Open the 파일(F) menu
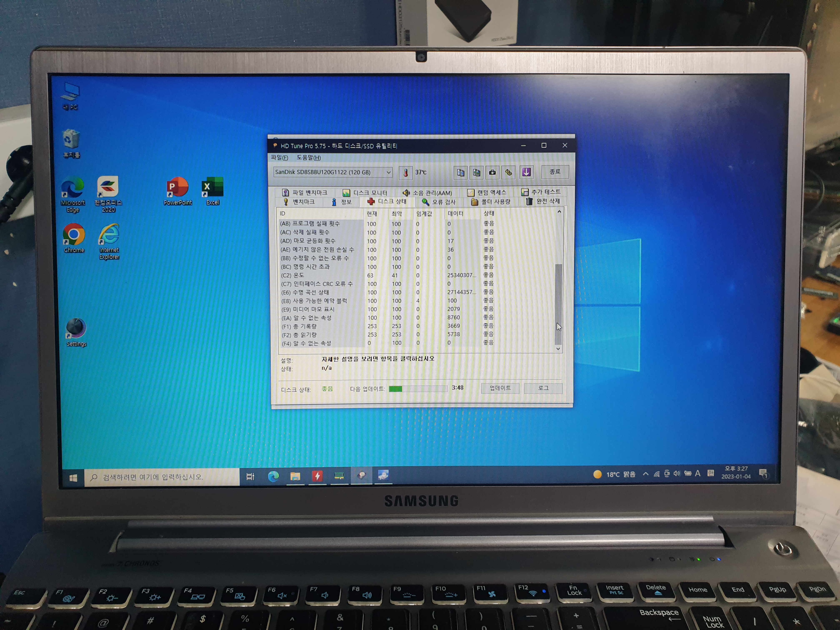Screen dimensions: 840x630 coord(280,157)
